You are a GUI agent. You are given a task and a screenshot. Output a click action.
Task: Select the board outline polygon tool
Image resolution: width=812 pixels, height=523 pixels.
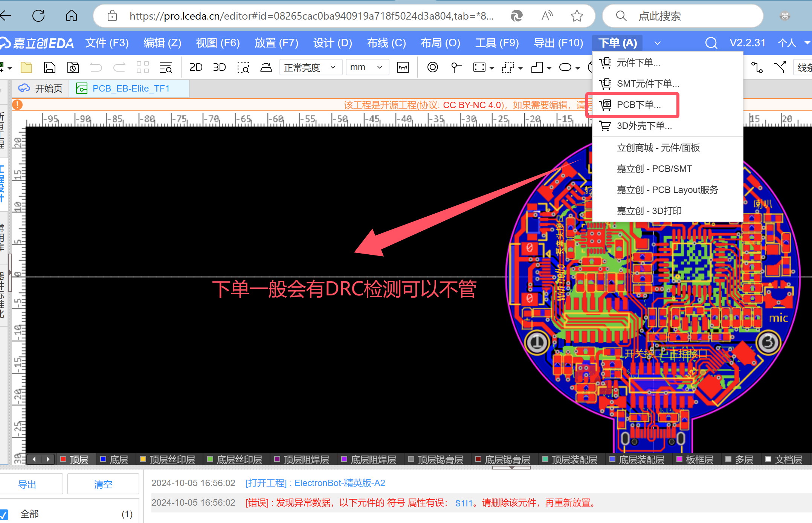pyautogui.click(x=537, y=67)
